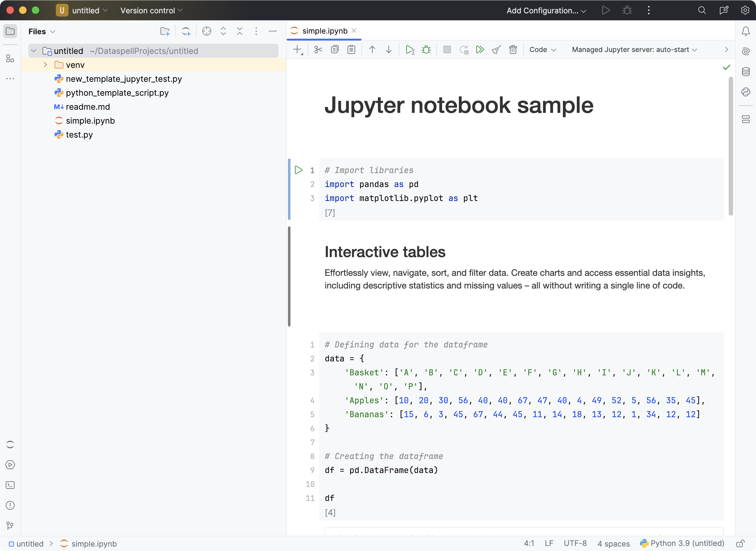Click the cut cell scissors icon
The width and height of the screenshot is (756, 551).
(318, 50)
